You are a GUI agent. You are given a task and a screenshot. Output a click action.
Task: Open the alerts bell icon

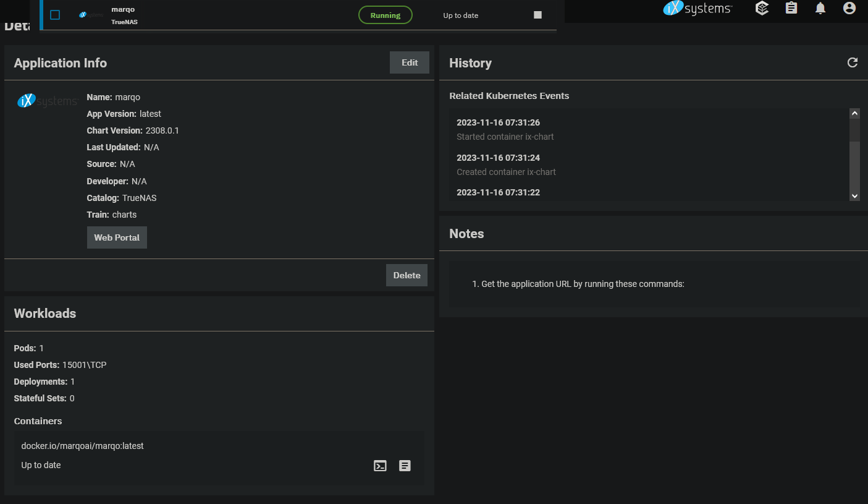pos(820,8)
